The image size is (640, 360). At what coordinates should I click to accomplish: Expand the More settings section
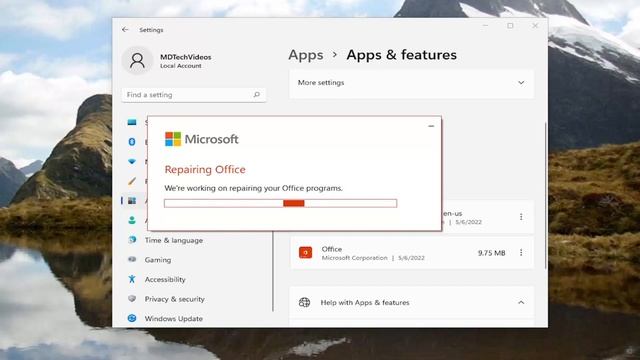click(411, 83)
